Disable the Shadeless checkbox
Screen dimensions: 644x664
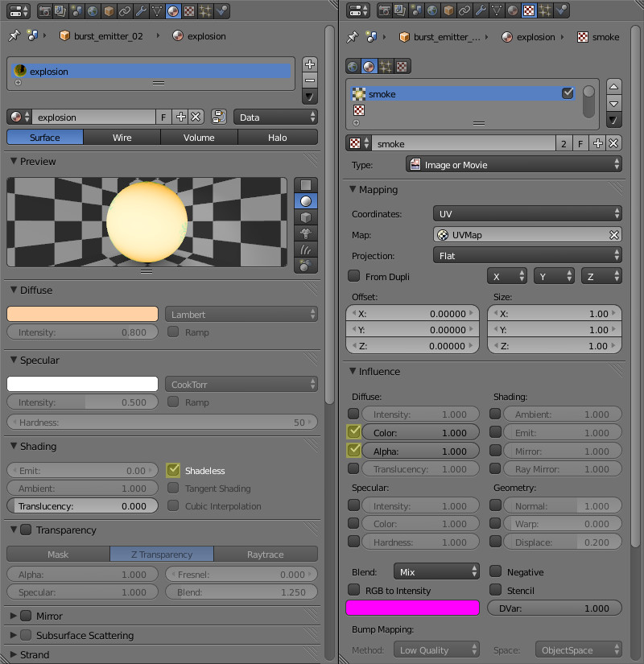pos(173,471)
